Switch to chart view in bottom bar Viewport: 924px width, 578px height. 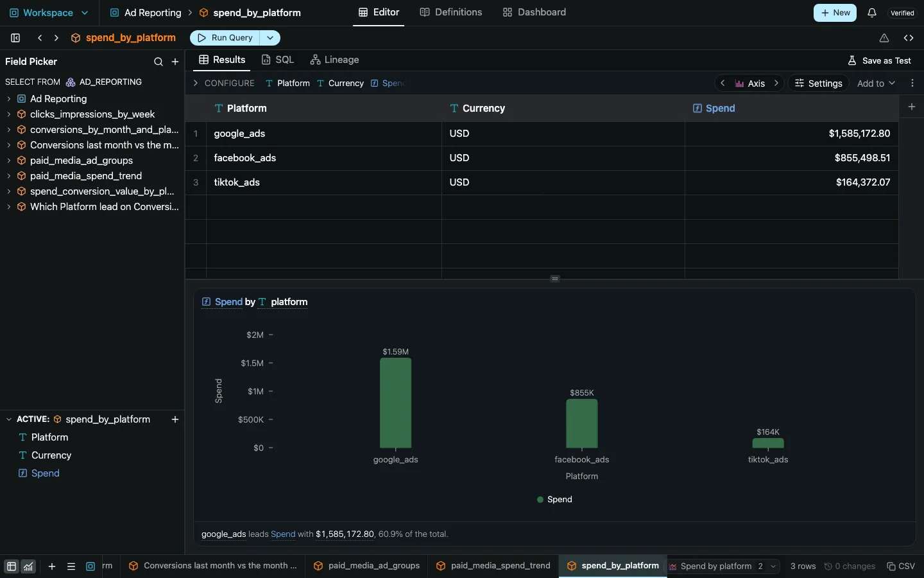point(28,566)
